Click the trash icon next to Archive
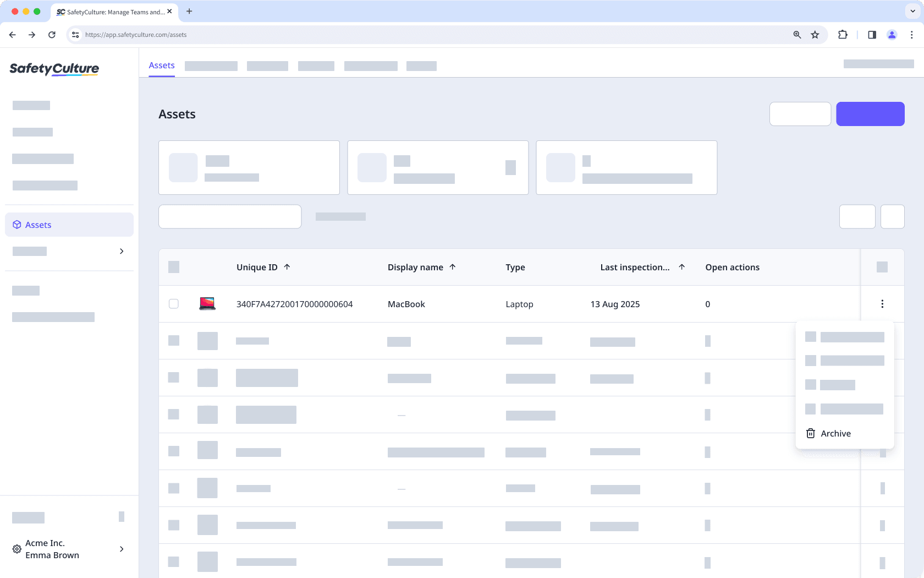The image size is (924, 578). click(x=810, y=433)
